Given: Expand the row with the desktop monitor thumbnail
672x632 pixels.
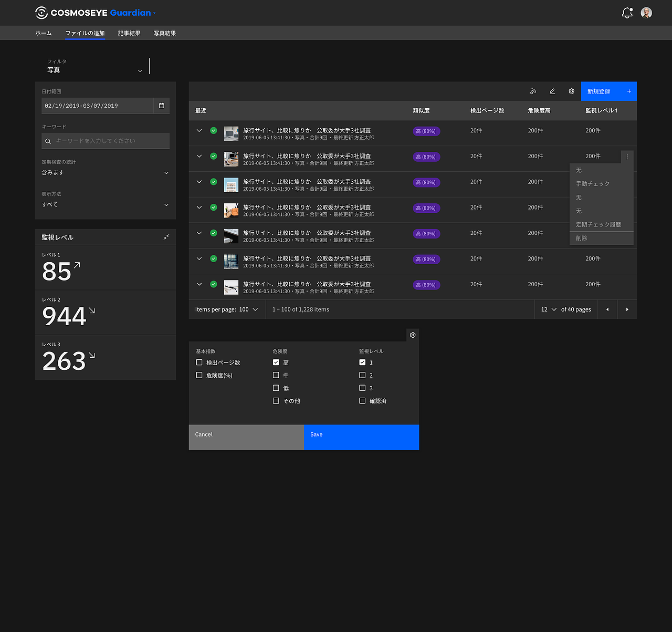Looking at the screenshot, I should tap(199, 130).
